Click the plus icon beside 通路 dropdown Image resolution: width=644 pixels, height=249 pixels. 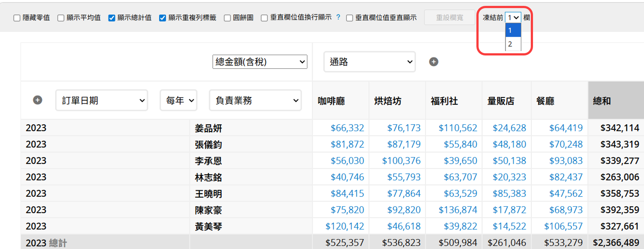tap(433, 62)
